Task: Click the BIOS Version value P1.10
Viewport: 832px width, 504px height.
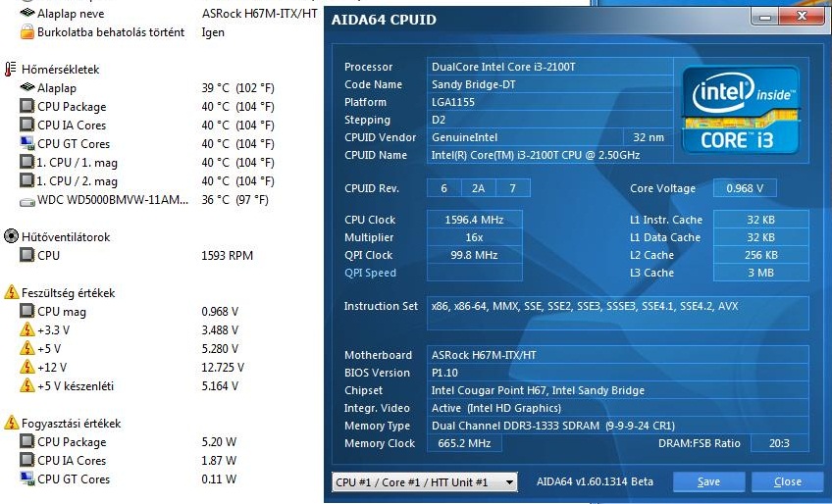Action: 618,373
